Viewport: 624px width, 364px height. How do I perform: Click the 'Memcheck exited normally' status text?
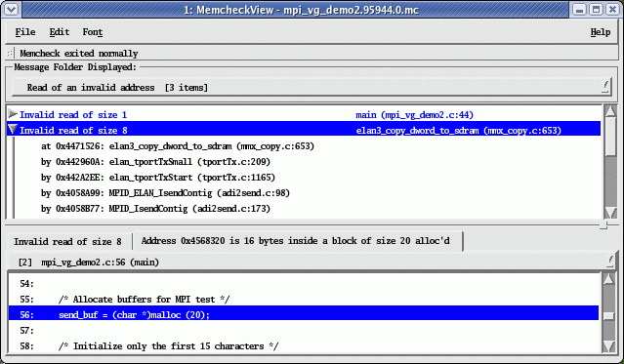point(79,54)
